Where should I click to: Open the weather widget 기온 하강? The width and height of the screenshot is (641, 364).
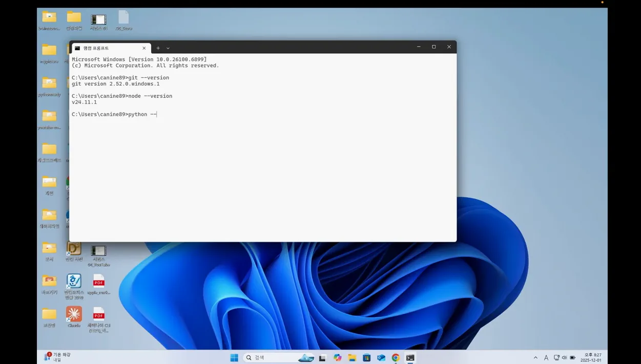(57, 357)
